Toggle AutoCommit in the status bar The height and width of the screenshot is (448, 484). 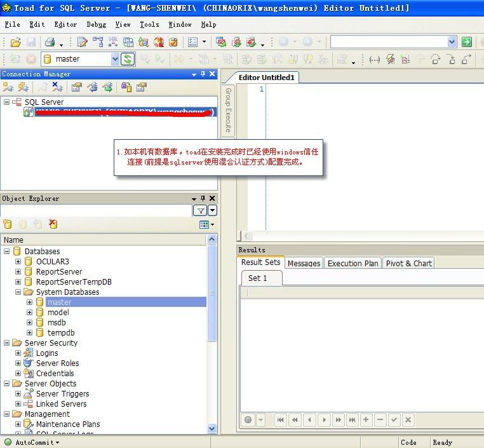pyautogui.click(x=34, y=442)
